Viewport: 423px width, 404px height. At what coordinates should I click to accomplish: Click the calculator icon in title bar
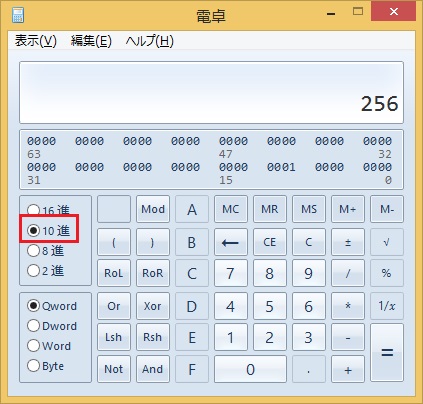click(18, 15)
